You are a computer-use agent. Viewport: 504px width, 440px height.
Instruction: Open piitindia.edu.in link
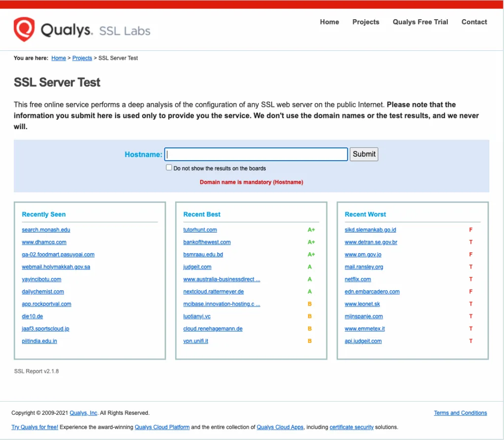39,341
